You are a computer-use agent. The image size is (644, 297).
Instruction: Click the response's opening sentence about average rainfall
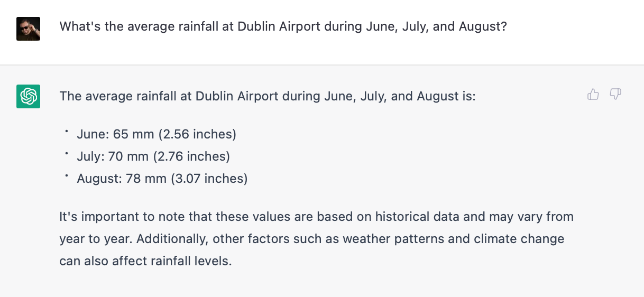268,96
